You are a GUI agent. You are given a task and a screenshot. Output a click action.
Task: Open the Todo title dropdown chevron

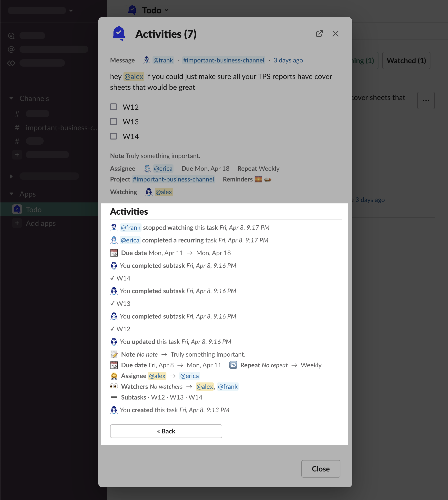pos(167,10)
